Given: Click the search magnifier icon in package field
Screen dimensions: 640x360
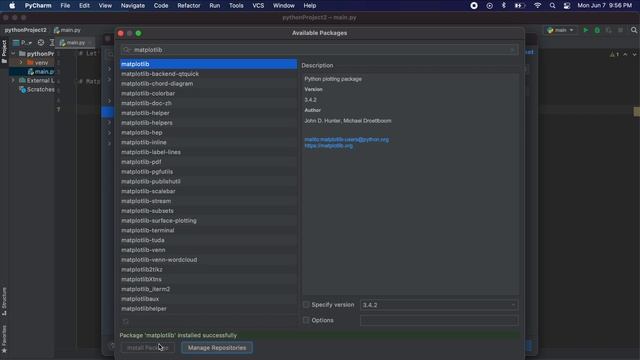Looking at the screenshot, I should point(127,50).
